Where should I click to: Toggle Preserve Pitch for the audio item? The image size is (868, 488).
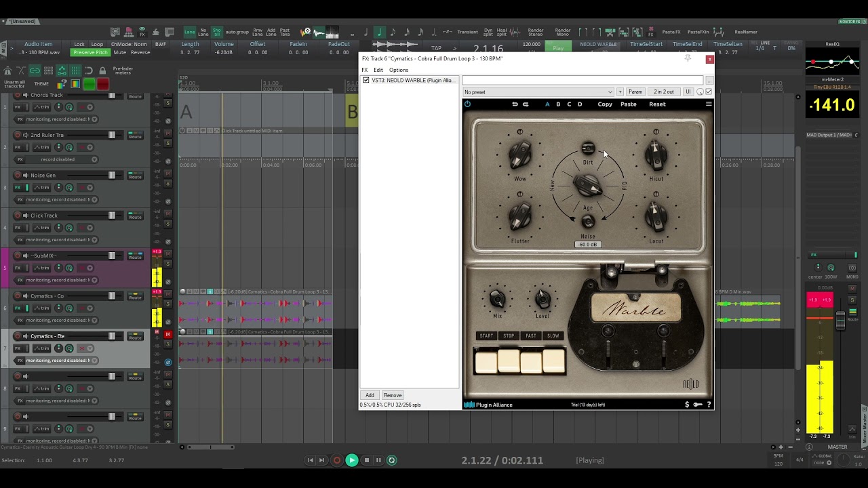90,52
